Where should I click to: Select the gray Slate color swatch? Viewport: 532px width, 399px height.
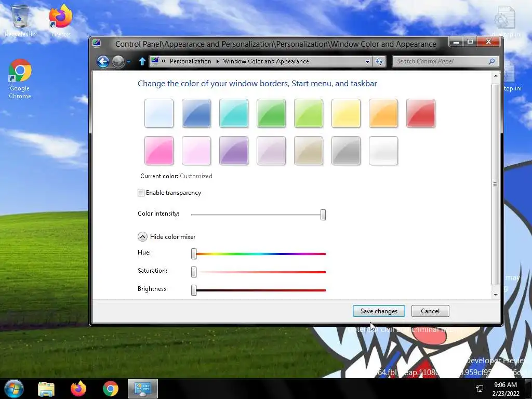tap(346, 151)
